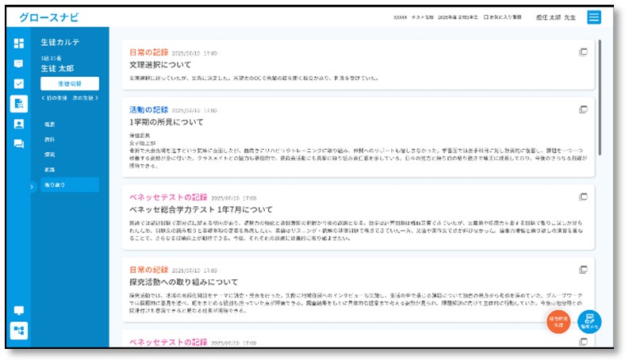Click the 文理選択について title

pyautogui.click(x=160, y=64)
